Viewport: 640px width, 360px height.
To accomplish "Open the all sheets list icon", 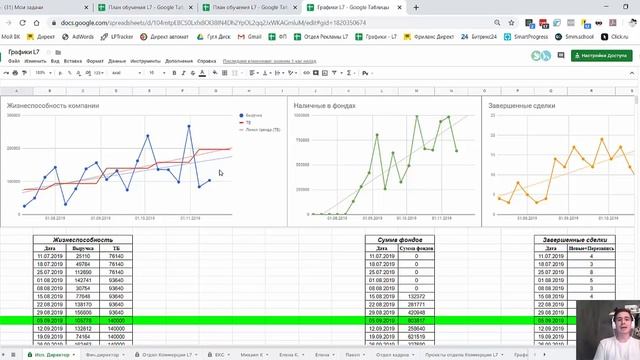I will tap(13, 355).
